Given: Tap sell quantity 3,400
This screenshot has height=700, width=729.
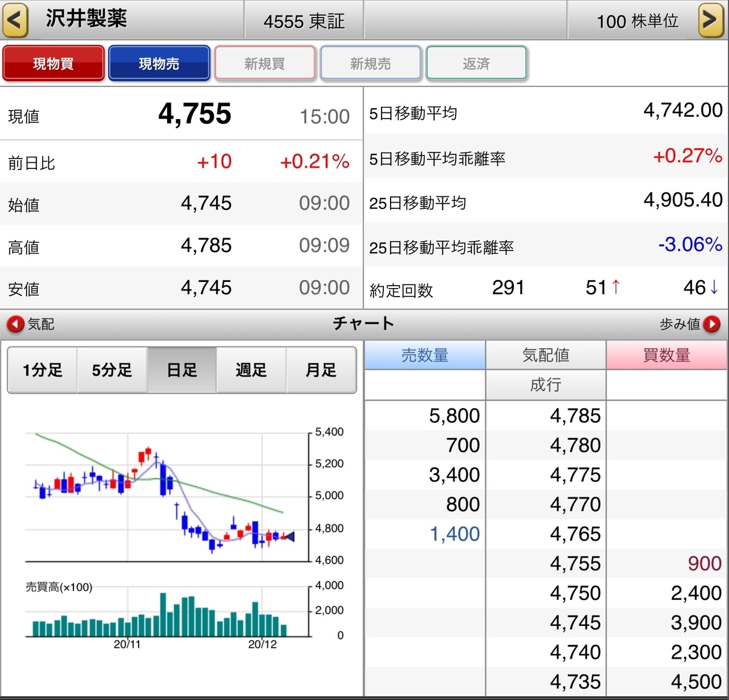Looking at the screenshot, I should tap(454, 475).
